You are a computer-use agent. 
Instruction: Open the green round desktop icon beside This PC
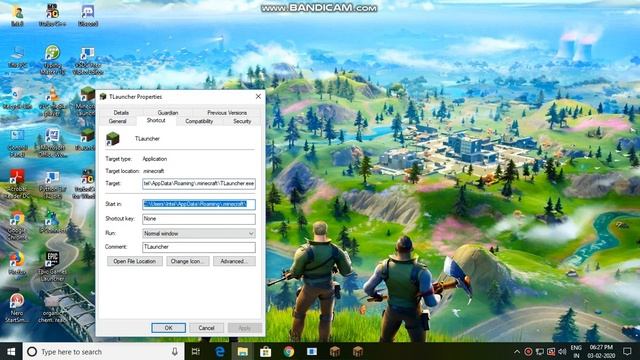click(x=52, y=60)
